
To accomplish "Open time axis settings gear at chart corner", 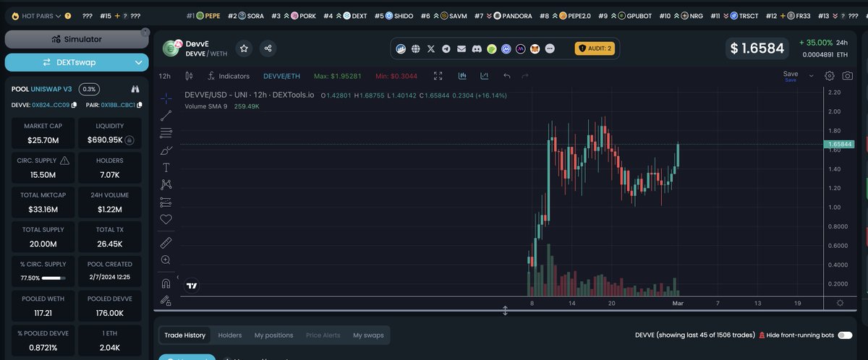I will coord(840,303).
